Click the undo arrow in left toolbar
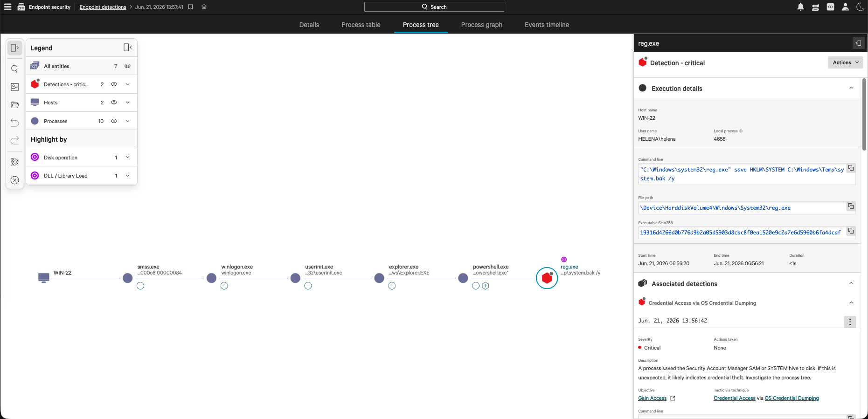Screen dimensions: 868x419 (14, 123)
